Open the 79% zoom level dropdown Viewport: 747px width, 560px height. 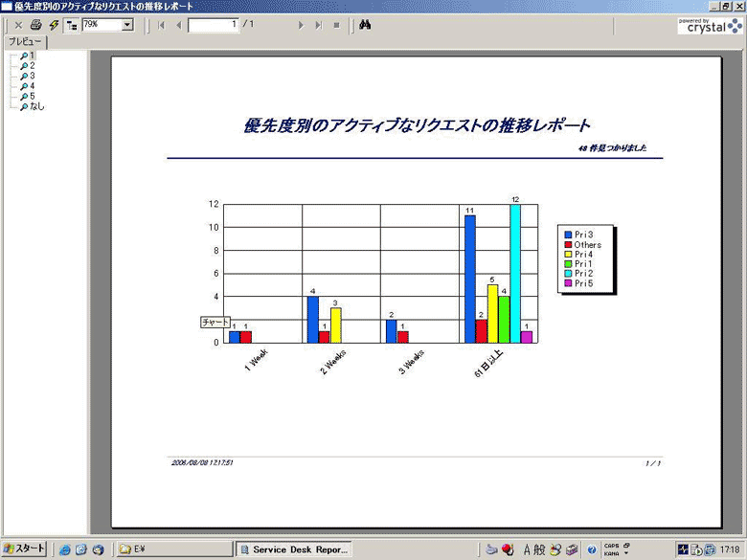[127, 25]
